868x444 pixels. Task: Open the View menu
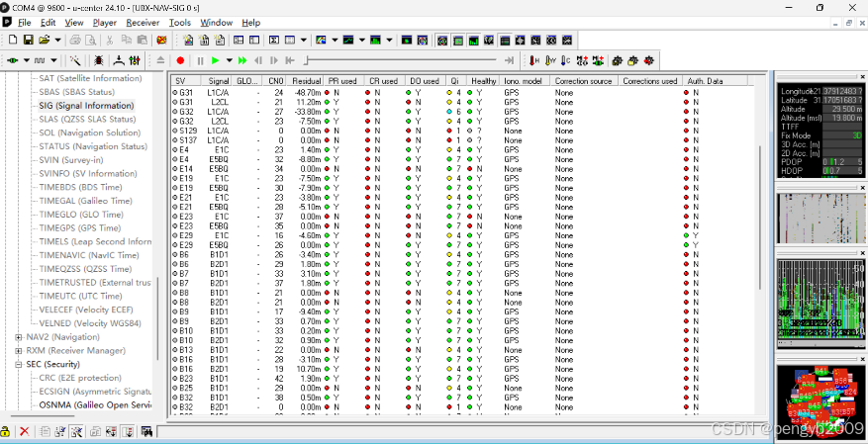(x=73, y=23)
